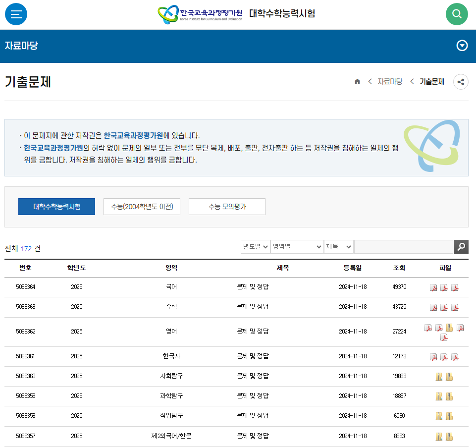Switch to the 수능(2004학년도 이전) tab
Viewport: 476px width, 448px height.
142,207
